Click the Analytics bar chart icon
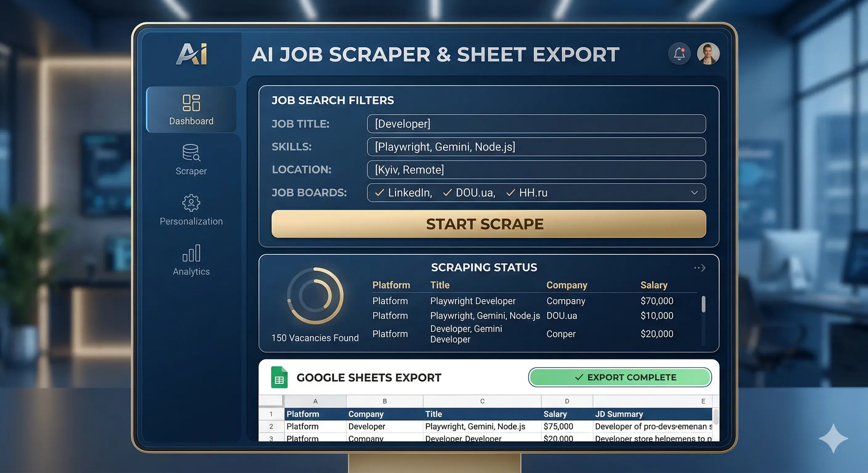868x473 pixels. click(191, 253)
